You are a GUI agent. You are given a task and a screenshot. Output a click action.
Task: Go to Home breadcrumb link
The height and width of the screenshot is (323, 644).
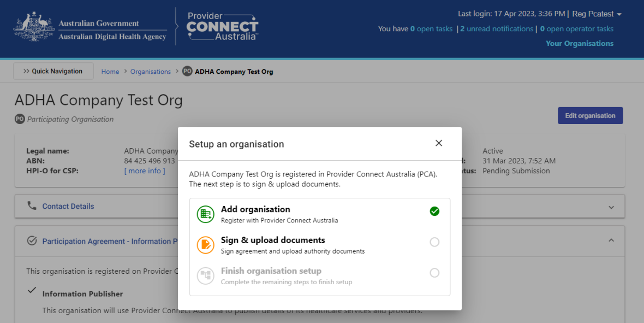pyautogui.click(x=110, y=72)
